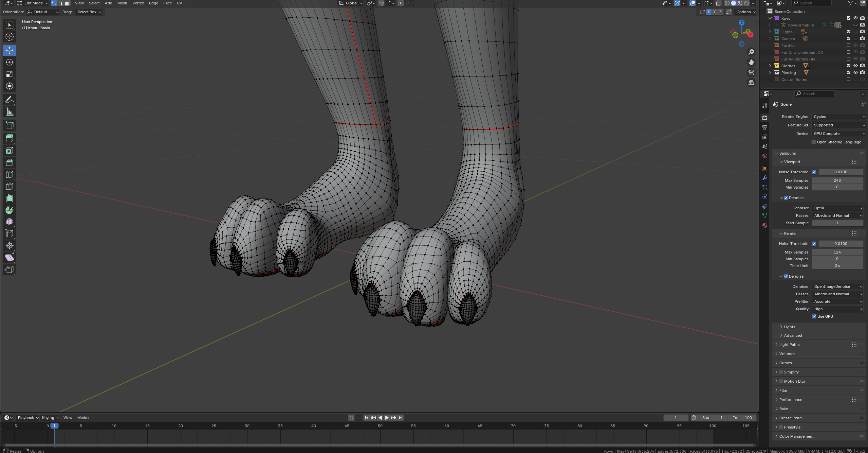Image resolution: width=868 pixels, height=453 pixels.
Task: Toggle camera view in viewport
Action: pyautogui.click(x=751, y=72)
